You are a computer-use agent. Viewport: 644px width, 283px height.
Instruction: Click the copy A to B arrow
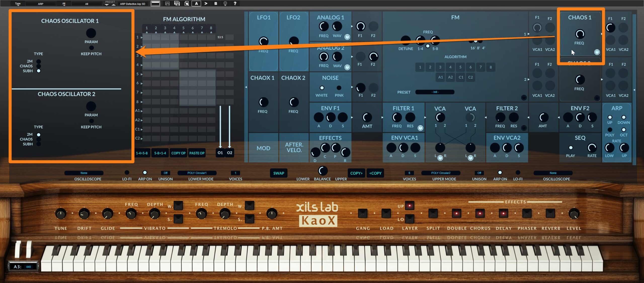point(206,4)
